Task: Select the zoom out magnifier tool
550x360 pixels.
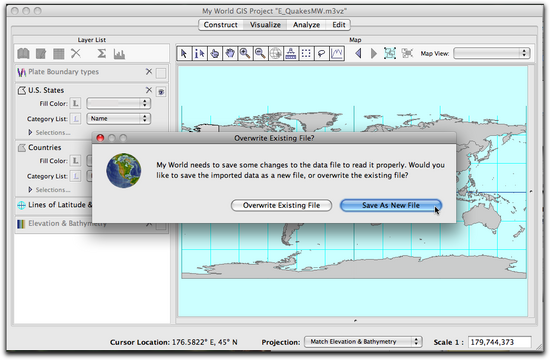Action: 260,54
